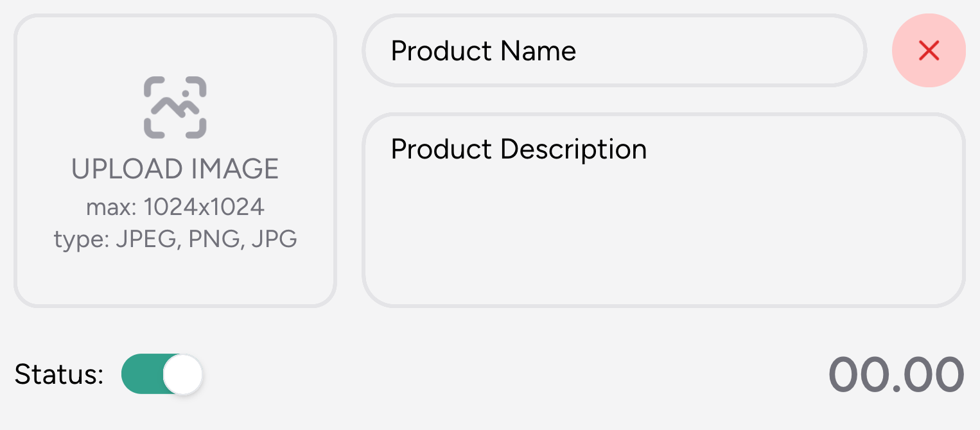Click the image placeholder icon
The image size is (980, 430).
coord(175,107)
